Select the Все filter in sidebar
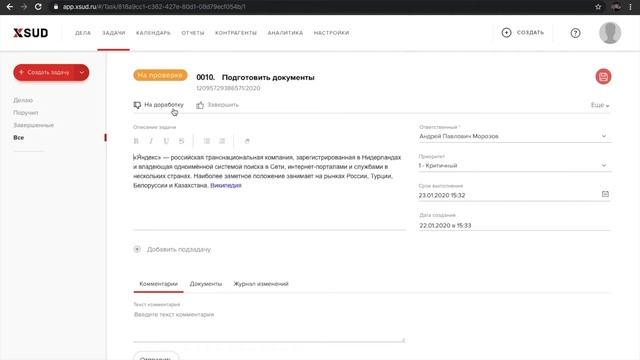 (x=18, y=138)
